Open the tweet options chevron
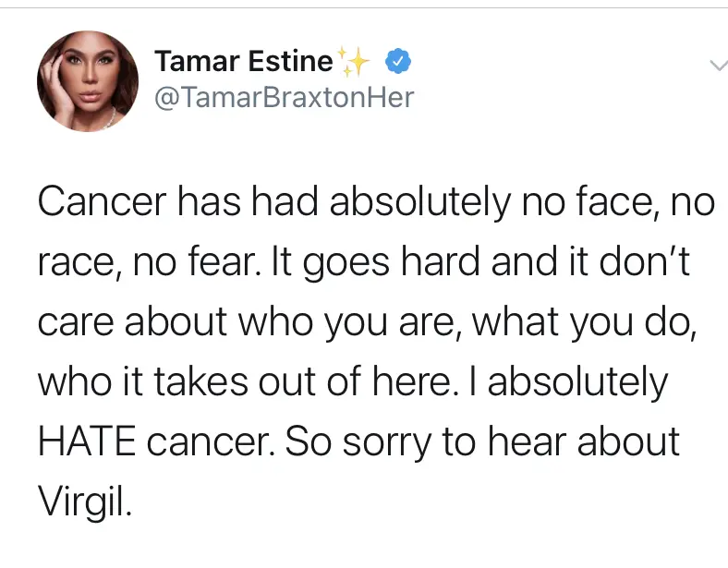The width and height of the screenshot is (728, 568). [x=715, y=65]
